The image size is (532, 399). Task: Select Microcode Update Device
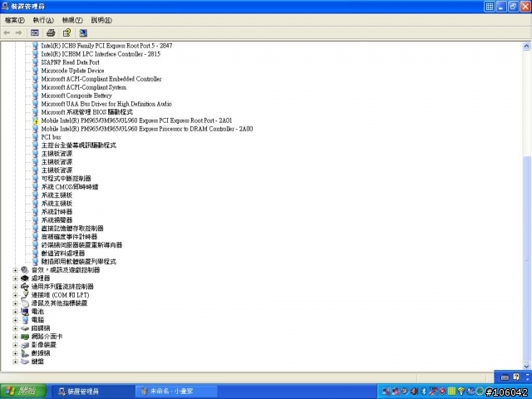click(x=72, y=71)
